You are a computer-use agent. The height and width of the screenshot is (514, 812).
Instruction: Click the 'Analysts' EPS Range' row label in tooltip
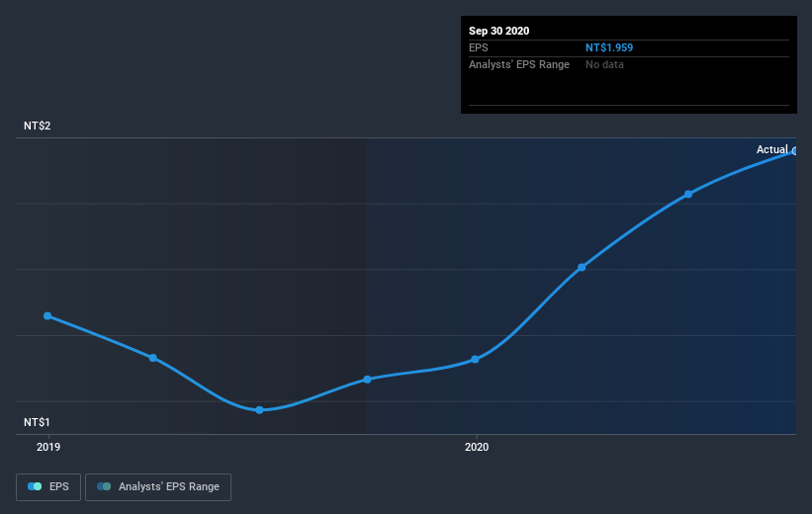coord(519,64)
